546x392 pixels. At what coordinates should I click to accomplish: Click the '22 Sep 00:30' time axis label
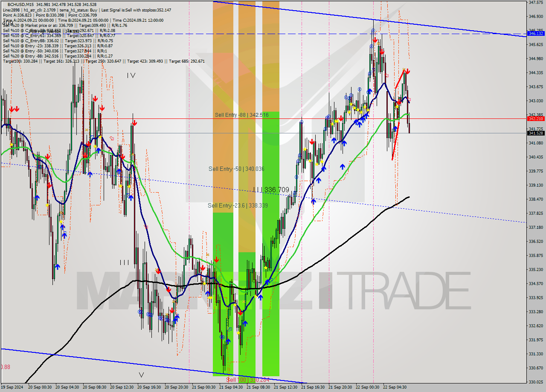pos(367,387)
